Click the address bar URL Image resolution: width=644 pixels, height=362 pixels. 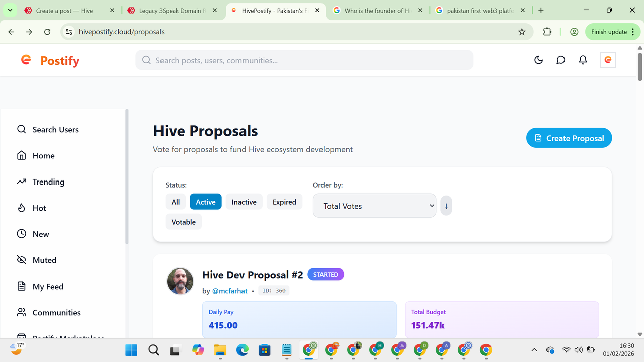click(122, 32)
